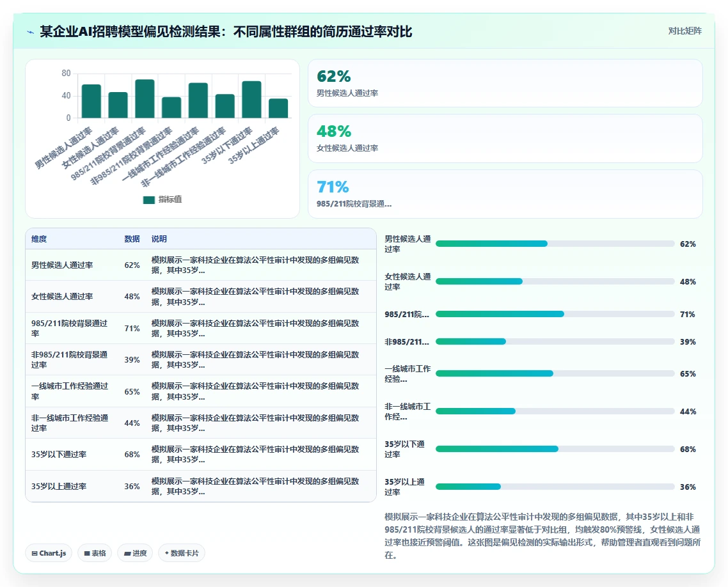The height and width of the screenshot is (587, 728).
Task: Select the 表格 tag chip
Action: coord(95,553)
